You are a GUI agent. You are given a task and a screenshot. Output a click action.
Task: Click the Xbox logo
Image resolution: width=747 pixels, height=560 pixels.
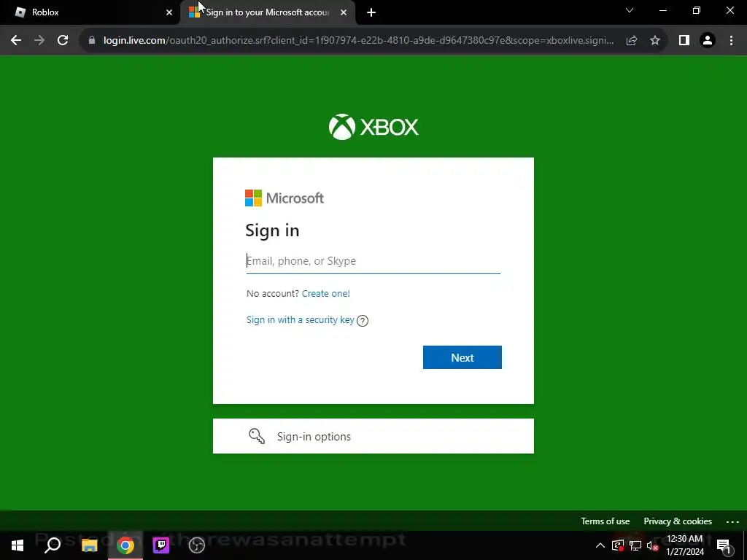point(373,127)
